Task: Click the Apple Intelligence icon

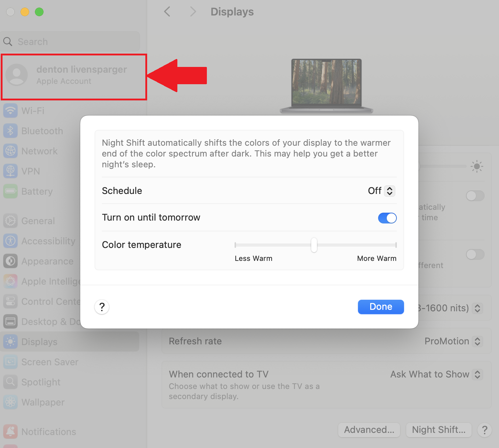Action: coord(10,281)
